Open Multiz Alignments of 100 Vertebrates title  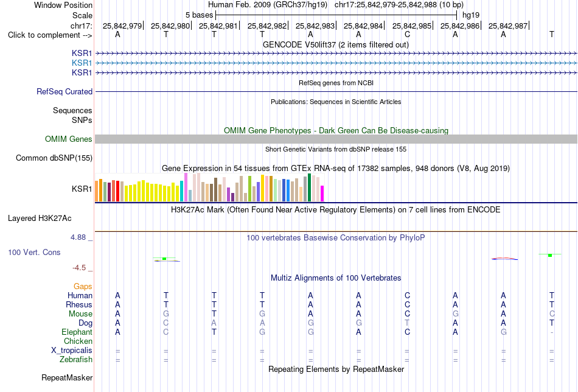336,278
